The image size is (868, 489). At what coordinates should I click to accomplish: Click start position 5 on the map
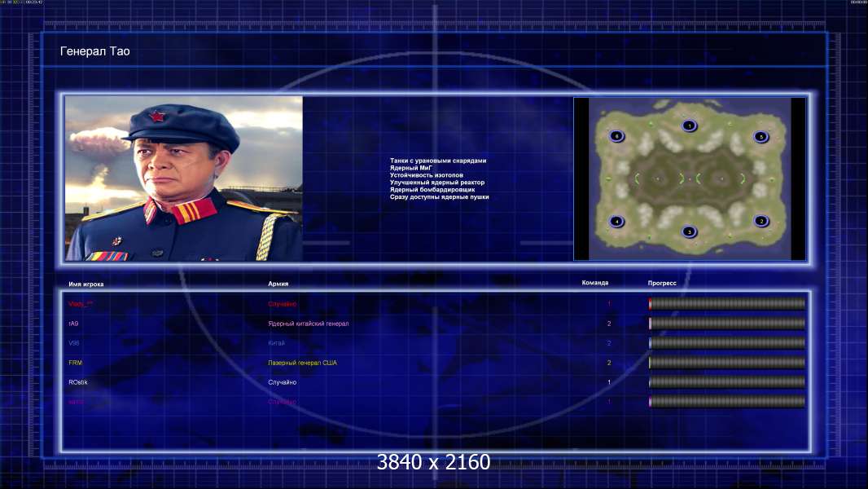[x=761, y=136]
